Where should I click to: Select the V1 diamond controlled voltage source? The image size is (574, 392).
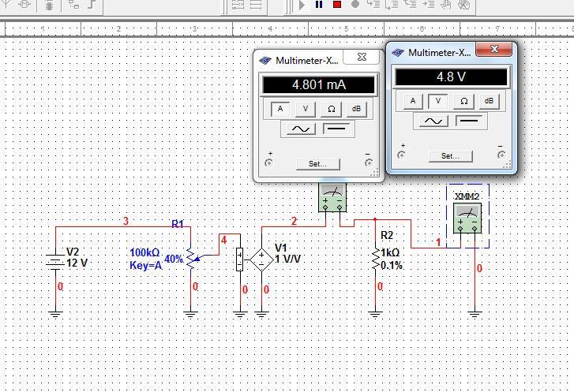tap(261, 260)
